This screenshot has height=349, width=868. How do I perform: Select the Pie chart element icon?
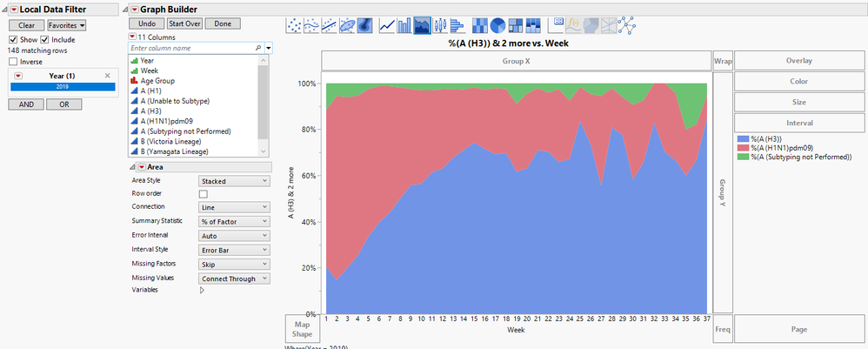[x=498, y=25]
